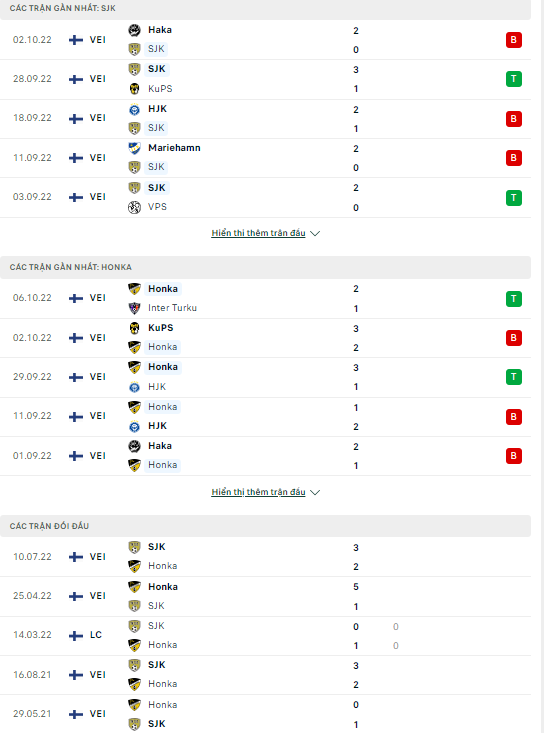Open 'Hiển thị thêm trận đấu' under SJK matches
Screen dimensions: 544x733
[x=258, y=233]
